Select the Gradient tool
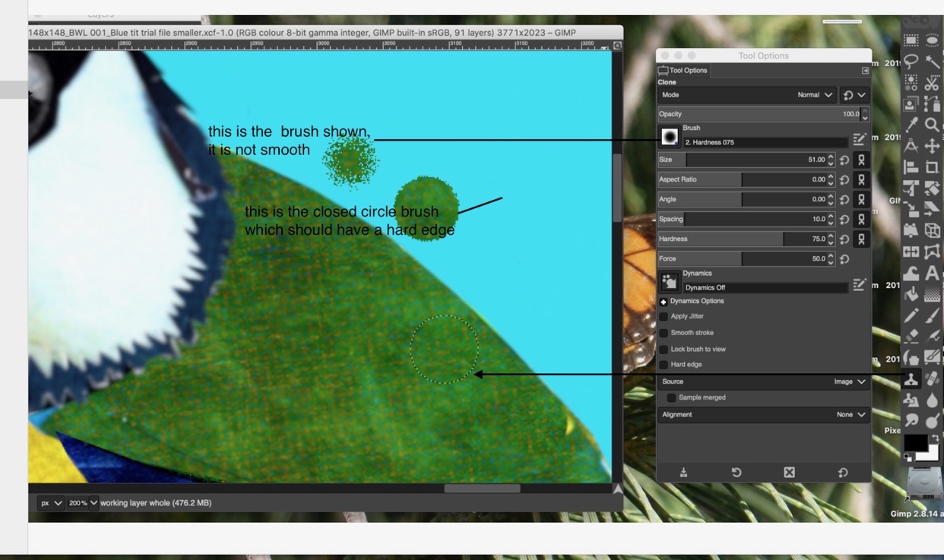Screen dimensions: 944x560 point(932,294)
